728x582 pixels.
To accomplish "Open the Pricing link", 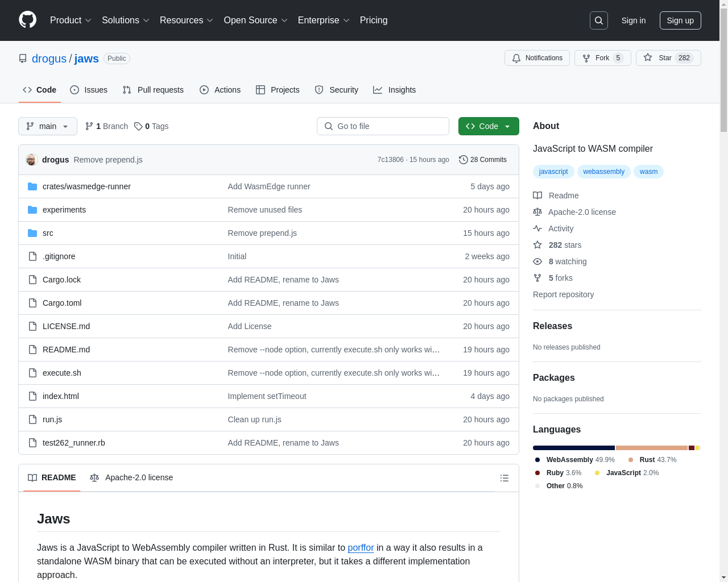I will pyautogui.click(x=374, y=20).
